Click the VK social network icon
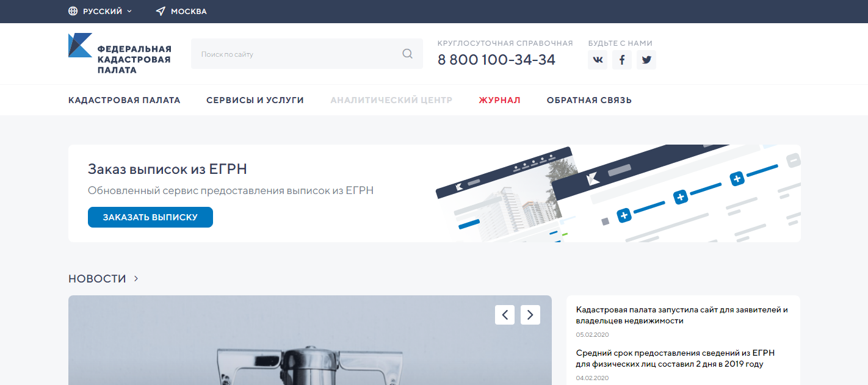The width and height of the screenshot is (868, 385). (598, 60)
